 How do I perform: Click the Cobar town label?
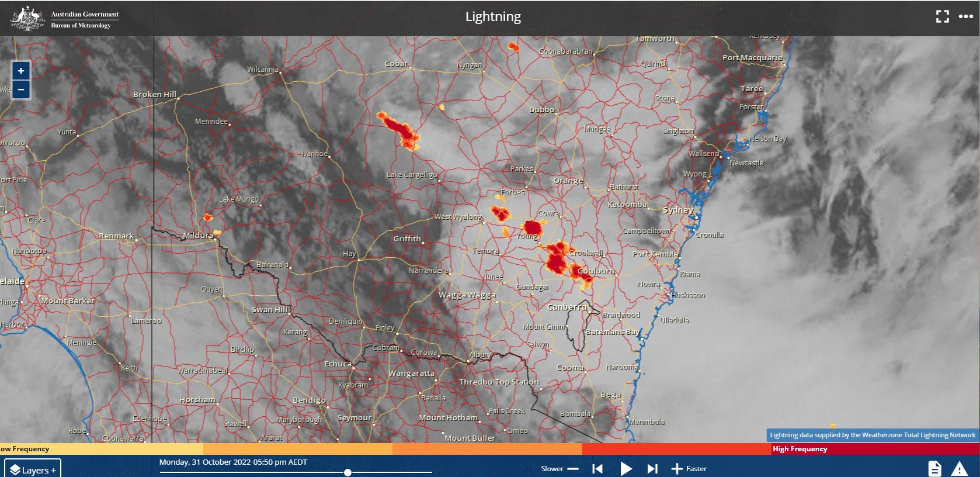(396, 63)
